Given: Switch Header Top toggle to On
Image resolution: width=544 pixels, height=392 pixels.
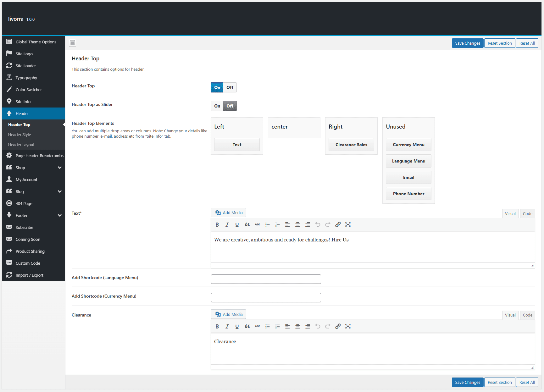Looking at the screenshot, I should pos(217,87).
